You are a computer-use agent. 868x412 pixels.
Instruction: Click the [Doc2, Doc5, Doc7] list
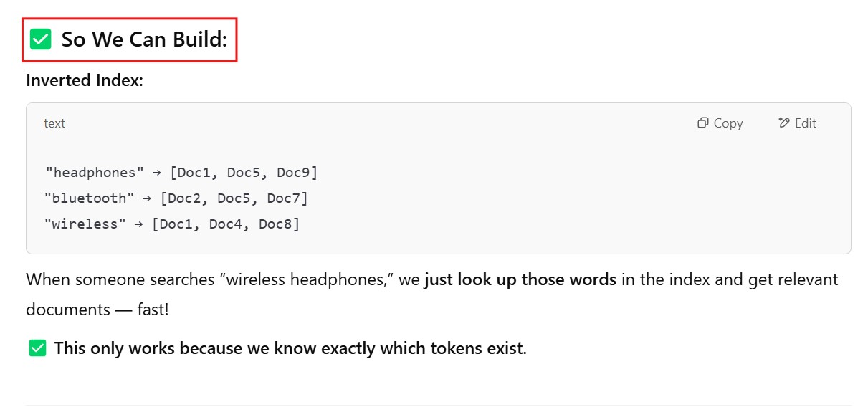[x=234, y=198]
